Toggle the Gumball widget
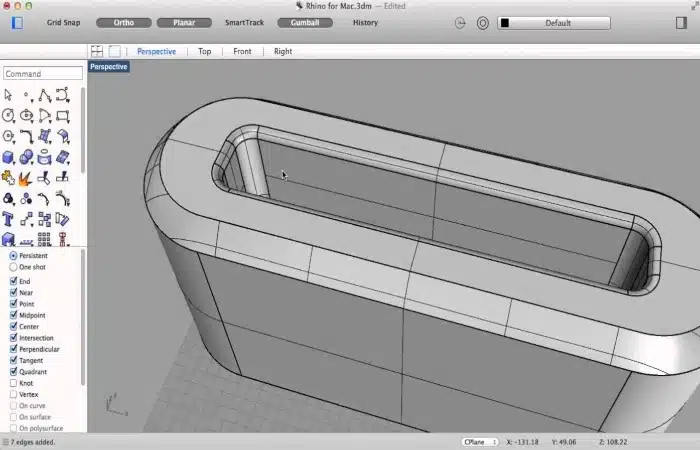Viewport: 700px width, 450px height. [305, 23]
